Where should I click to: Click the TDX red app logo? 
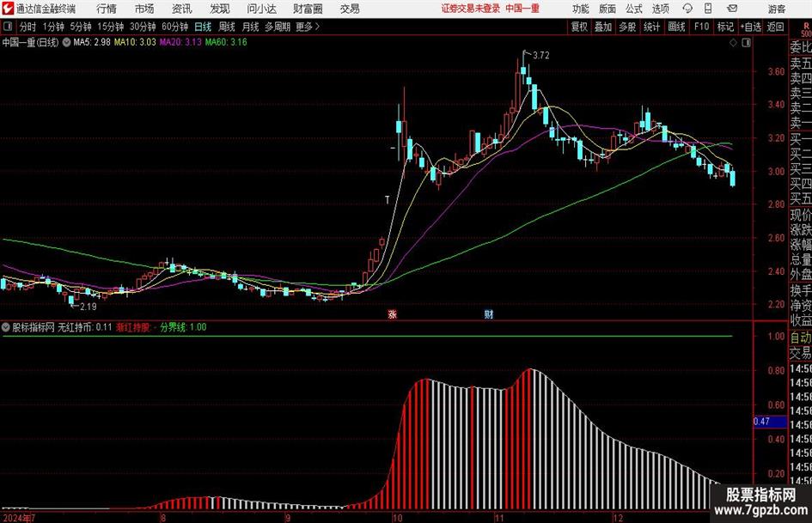[8, 9]
